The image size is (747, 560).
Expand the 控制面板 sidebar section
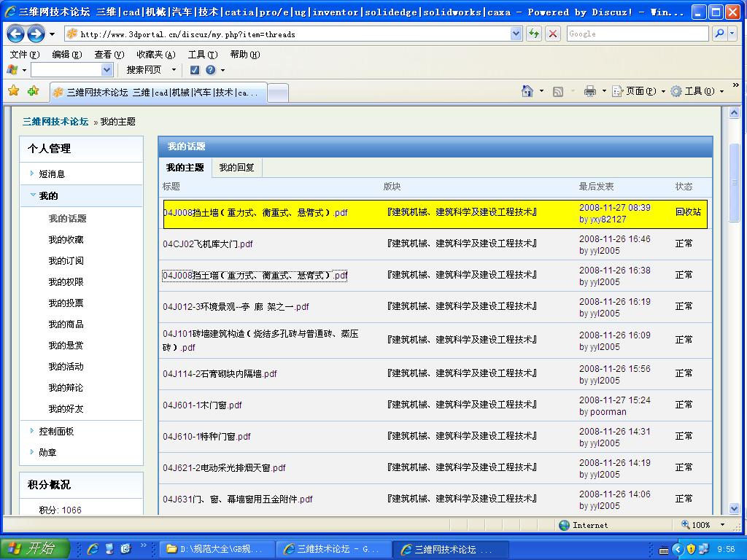(x=55, y=432)
